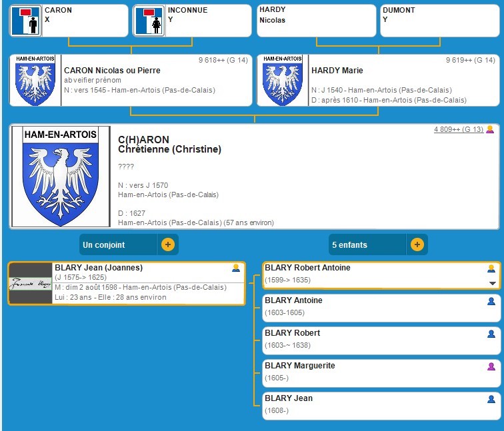The height and width of the screenshot is (431, 504).
Task: Click the person icon on BLARY Robert (1603) card
Action: point(491,334)
